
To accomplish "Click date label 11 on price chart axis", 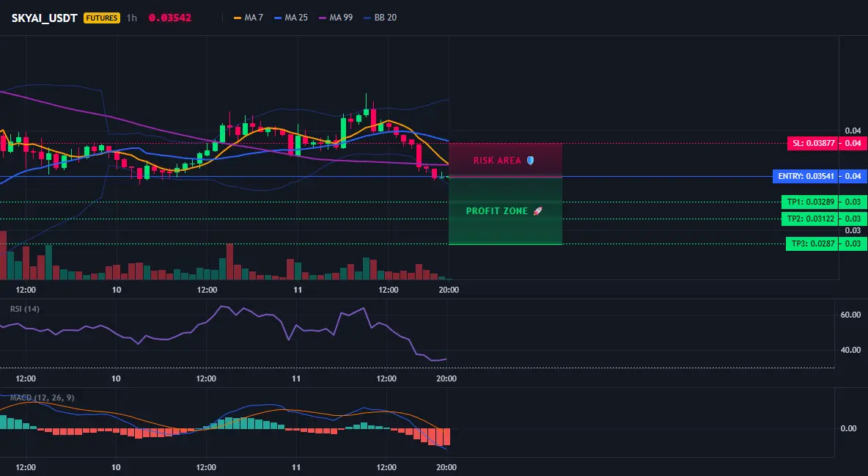I will point(298,290).
